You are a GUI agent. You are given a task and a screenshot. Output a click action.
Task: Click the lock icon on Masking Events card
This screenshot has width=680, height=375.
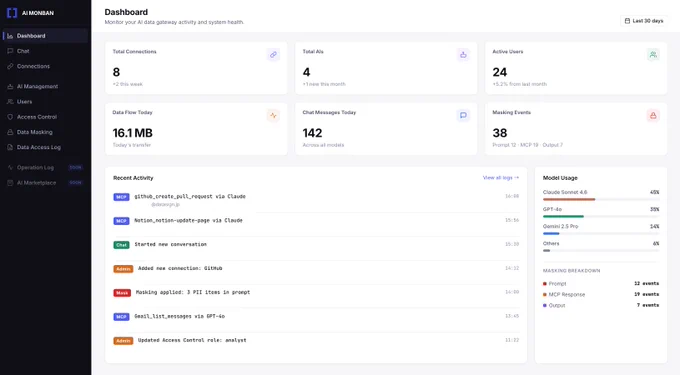pyautogui.click(x=653, y=115)
